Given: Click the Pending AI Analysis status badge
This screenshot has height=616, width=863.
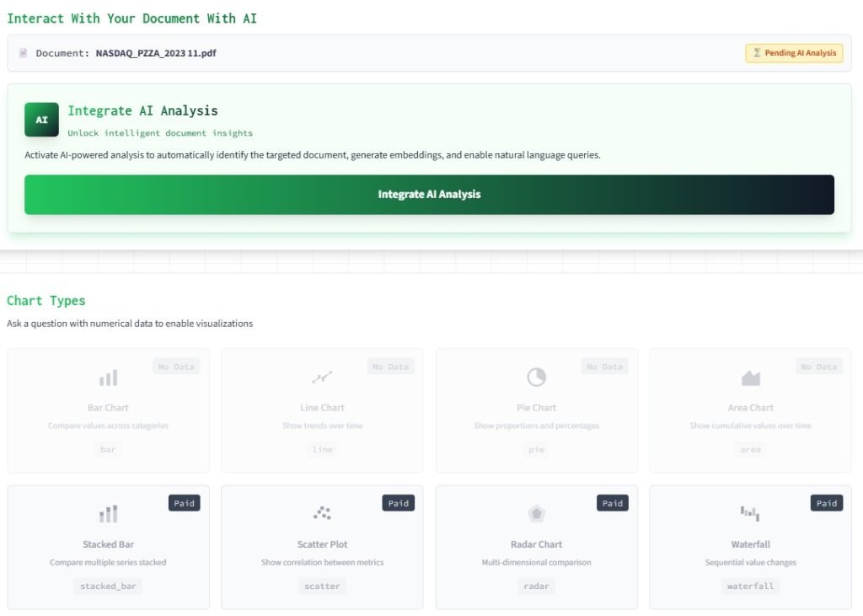Looking at the screenshot, I should pos(794,53).
